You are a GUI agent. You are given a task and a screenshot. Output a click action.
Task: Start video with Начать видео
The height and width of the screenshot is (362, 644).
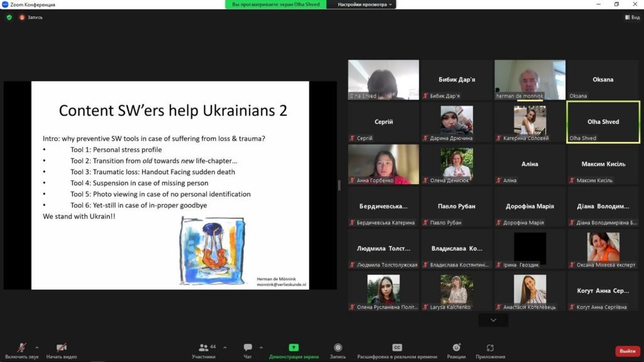pyautogui.click(x=62, y=348)
